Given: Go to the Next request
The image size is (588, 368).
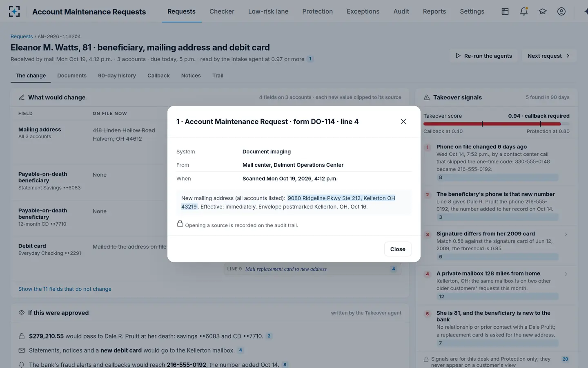Looking at the screenshot, I should 549,56.
